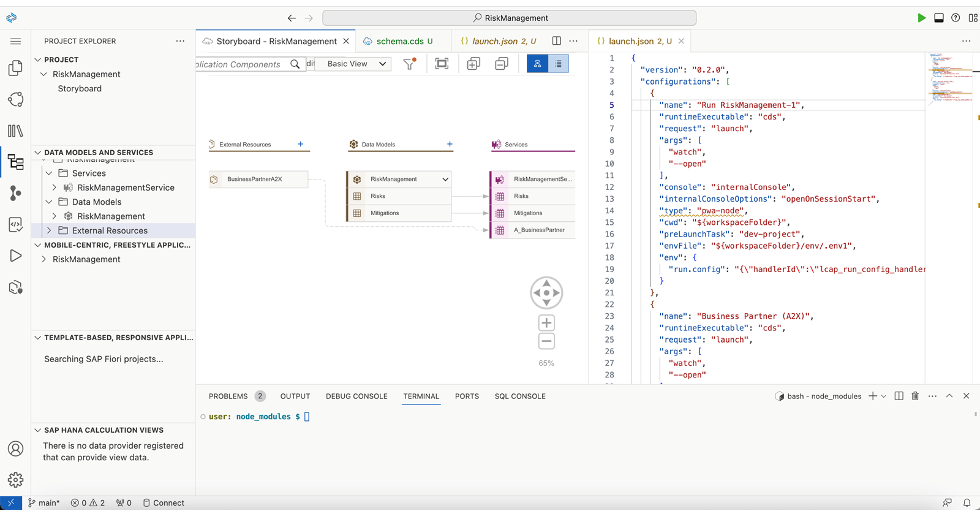Image resolution: width=980 pixels, height=516 pixels.
Task: Open the PORTS panel tab
Action: [467, 396]
